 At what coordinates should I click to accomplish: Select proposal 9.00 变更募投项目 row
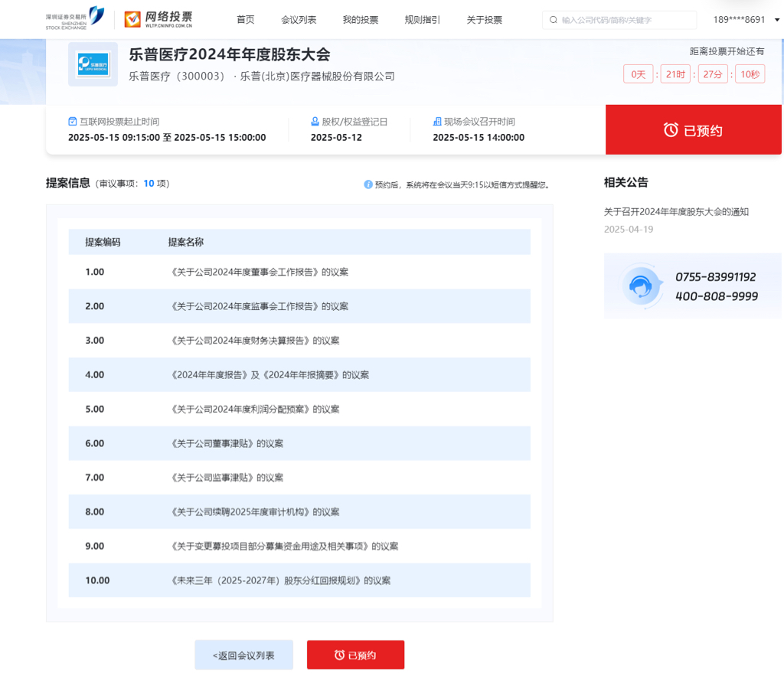point(299,546)
